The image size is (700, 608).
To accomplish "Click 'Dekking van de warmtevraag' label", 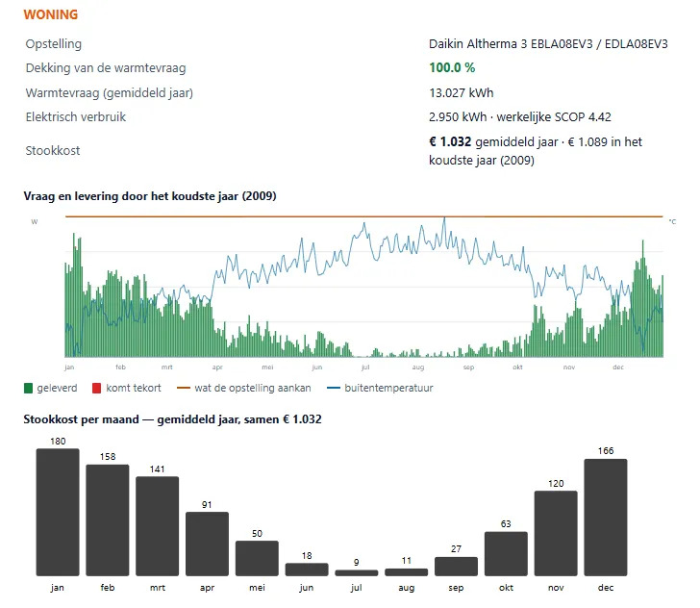I will pos(106,68).
